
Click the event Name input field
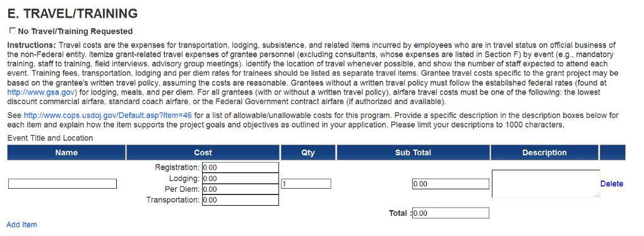[63, 184]
